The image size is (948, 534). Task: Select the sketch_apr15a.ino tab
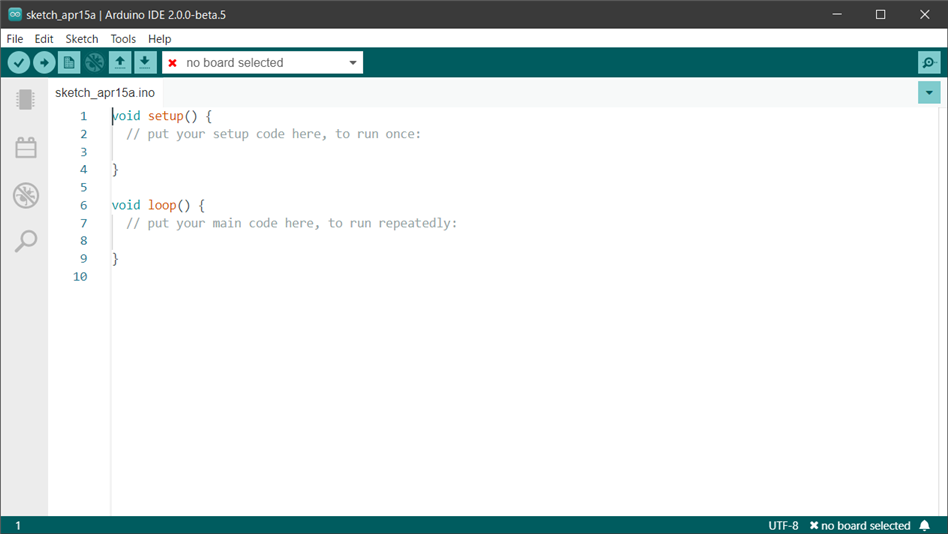coord(105,93)
